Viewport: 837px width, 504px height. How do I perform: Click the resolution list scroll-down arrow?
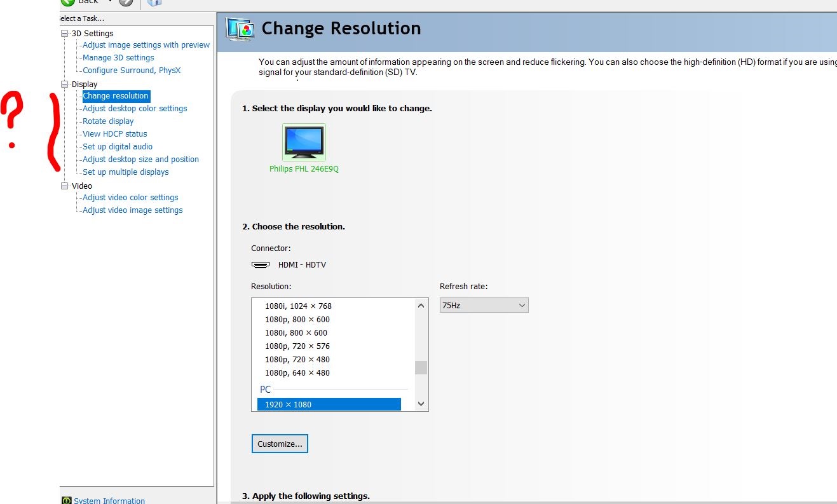pos(421,404)
